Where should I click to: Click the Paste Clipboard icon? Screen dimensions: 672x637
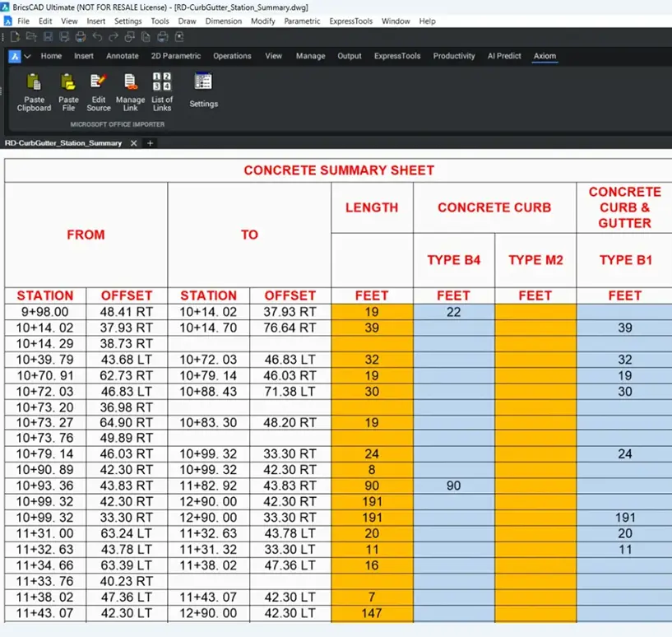(34, 82)
